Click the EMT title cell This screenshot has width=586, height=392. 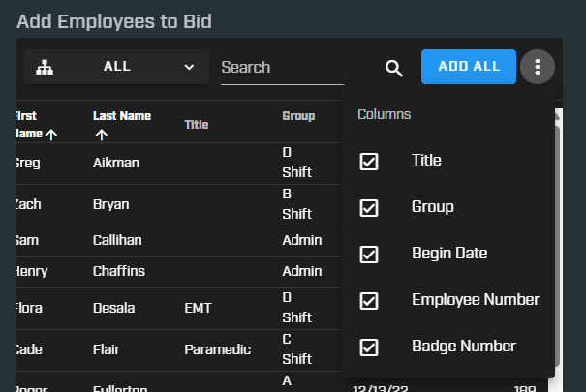tap(198, 309)
